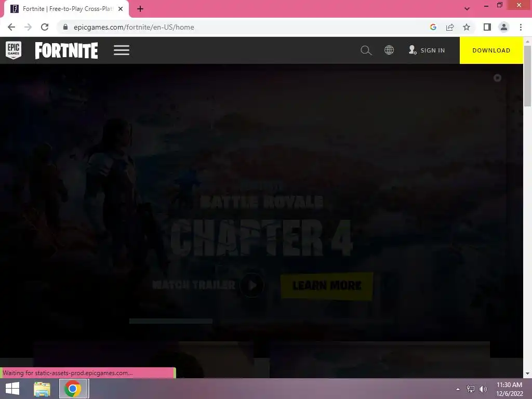Open the Fortnite logo home link
Image resolution: width=532 pixels, height=399 pixels.
[x=66, y=50]
